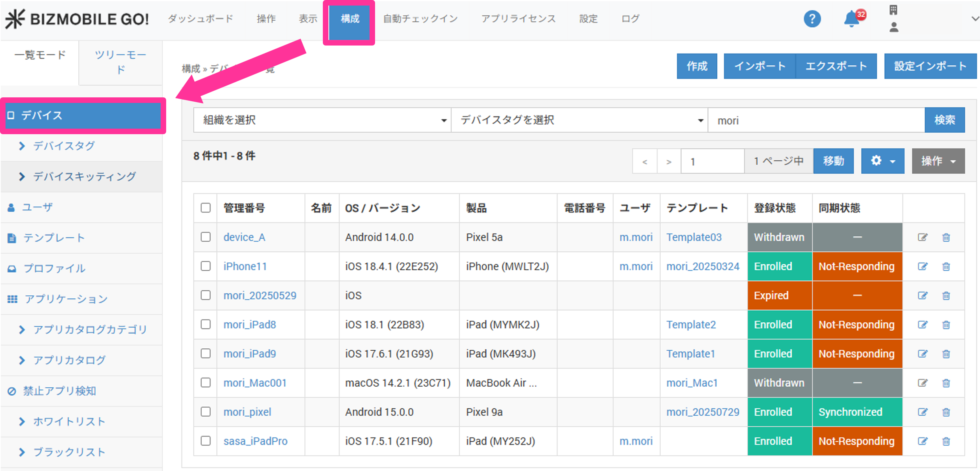Click the 検索 search button

click(944, 120)
